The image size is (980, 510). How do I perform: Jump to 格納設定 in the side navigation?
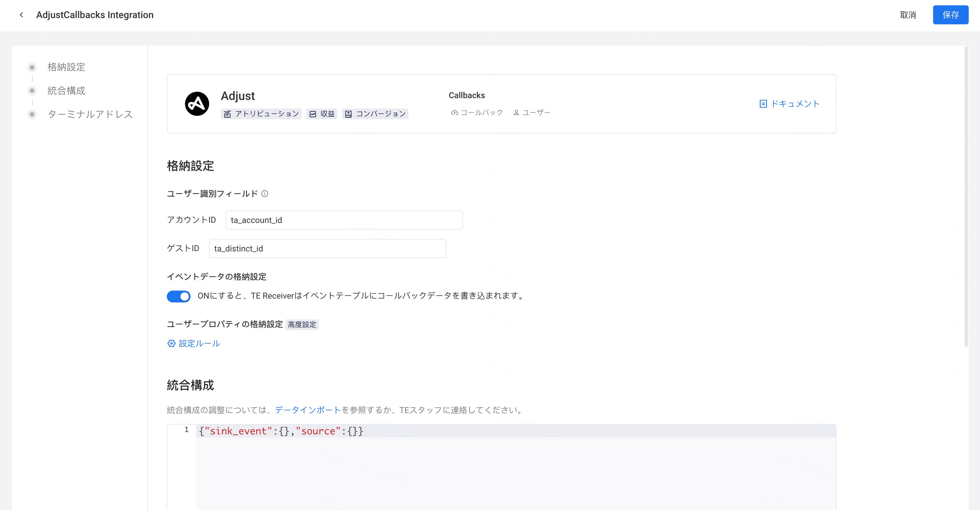click(66, 67)
